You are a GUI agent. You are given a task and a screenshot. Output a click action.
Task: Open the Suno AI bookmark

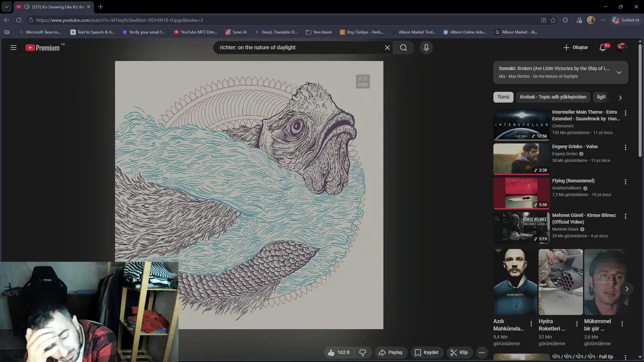point(236,32)
